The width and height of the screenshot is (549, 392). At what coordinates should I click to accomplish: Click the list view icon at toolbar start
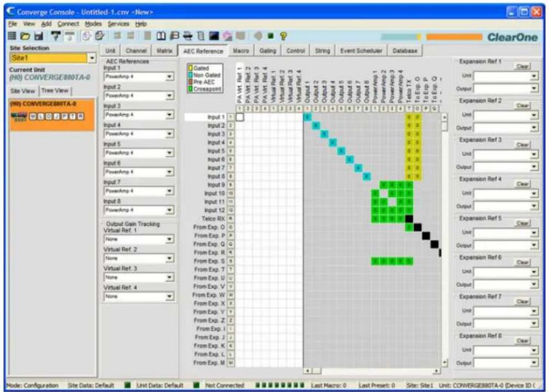click(12, 36)
